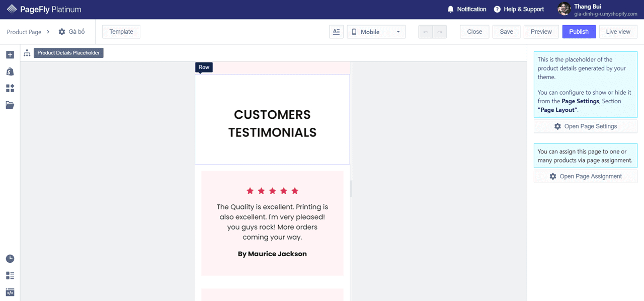This screenshot has height=301, width=644.
Task: Publish the page
Action: [579, 31]
